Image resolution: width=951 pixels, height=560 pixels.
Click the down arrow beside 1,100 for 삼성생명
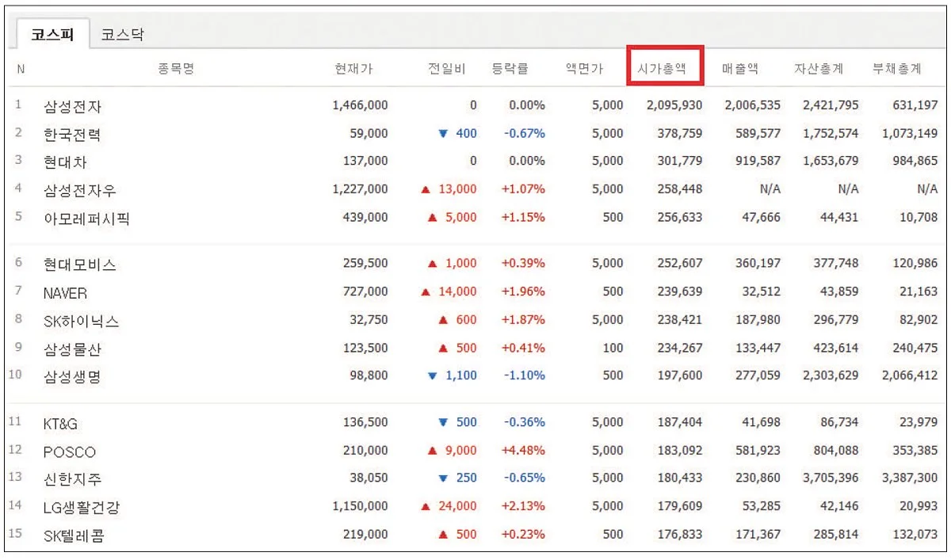tap(432, 376)
